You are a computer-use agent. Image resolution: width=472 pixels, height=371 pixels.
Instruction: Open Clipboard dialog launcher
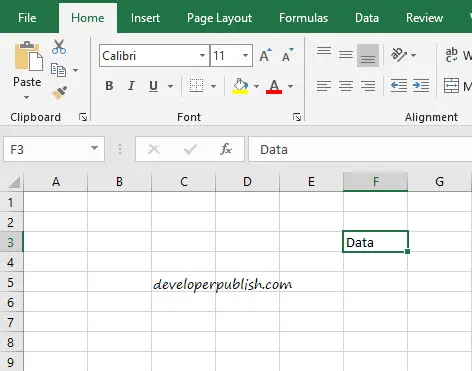click(83, 117)
